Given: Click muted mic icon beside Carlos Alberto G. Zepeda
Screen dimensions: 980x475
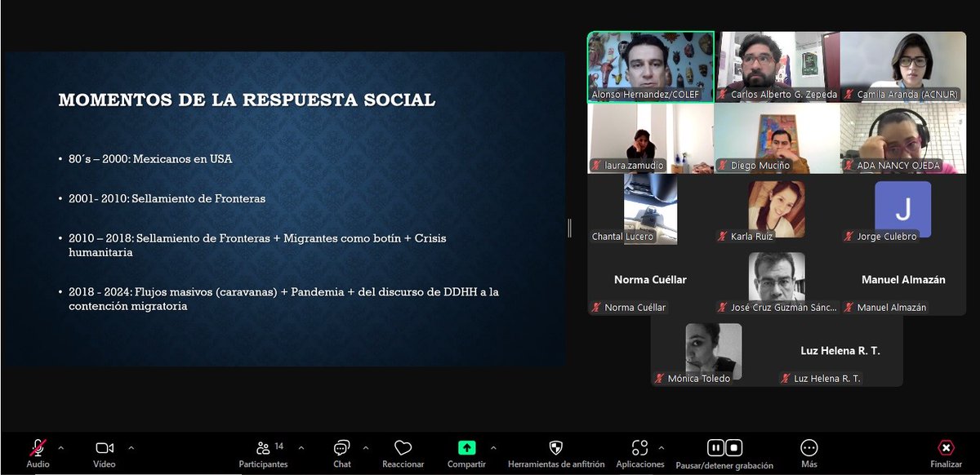Looking at the screenshot, I should pos(723,95).
